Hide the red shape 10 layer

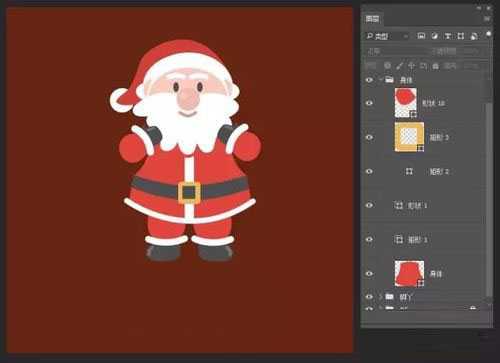pyautogui.click(x=369, y=103)
